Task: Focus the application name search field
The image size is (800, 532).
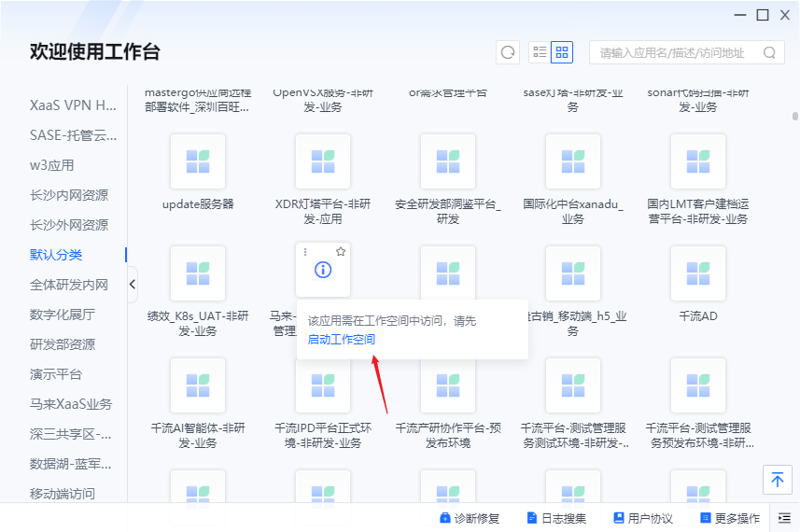Action: [x=677, y=53]
